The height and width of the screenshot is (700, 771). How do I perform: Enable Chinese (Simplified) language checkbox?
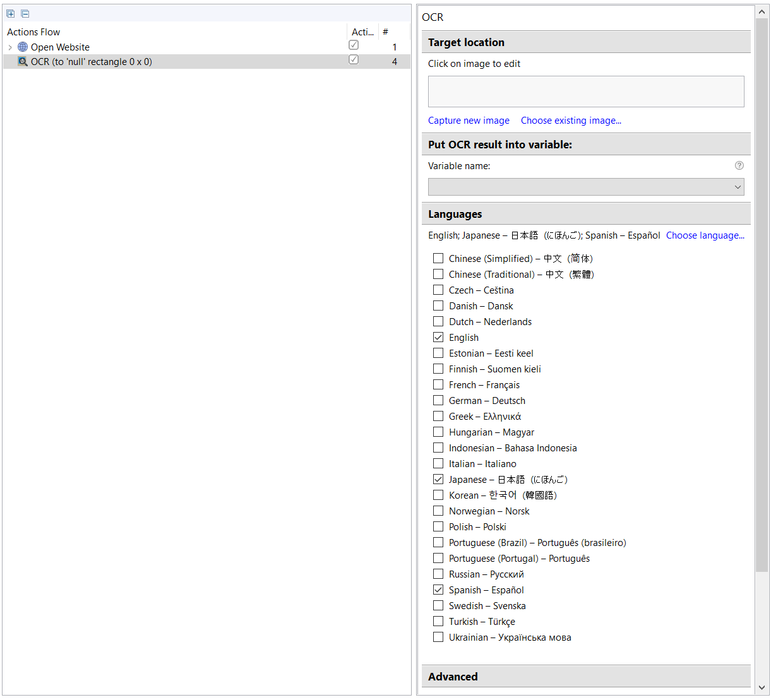438,258
